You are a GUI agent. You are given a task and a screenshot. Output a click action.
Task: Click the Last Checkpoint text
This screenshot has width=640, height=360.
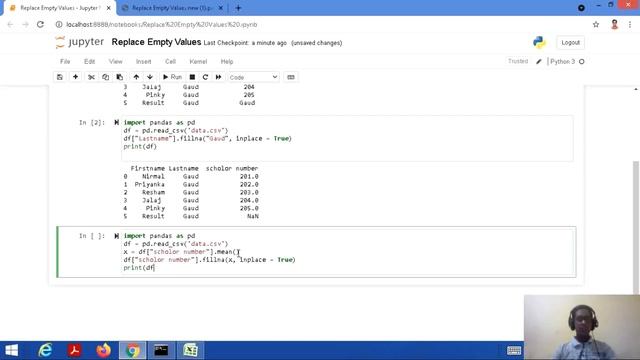pos(245,43)
